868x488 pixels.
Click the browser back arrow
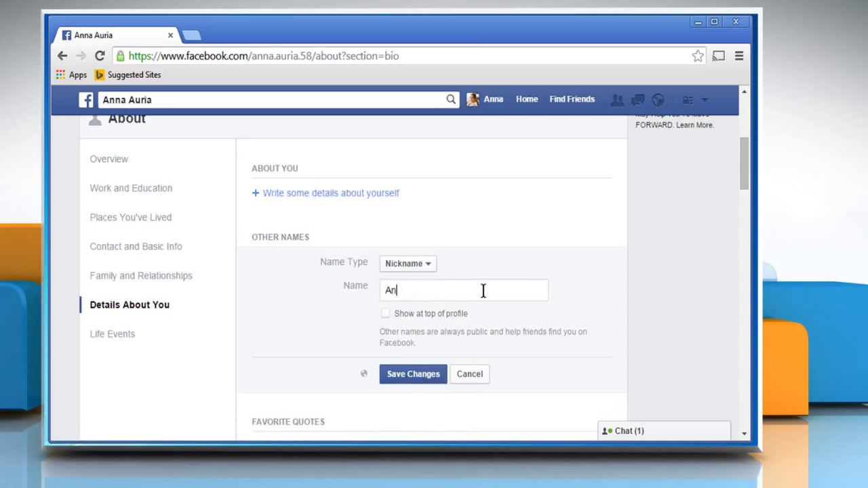(x=62, y=56)
